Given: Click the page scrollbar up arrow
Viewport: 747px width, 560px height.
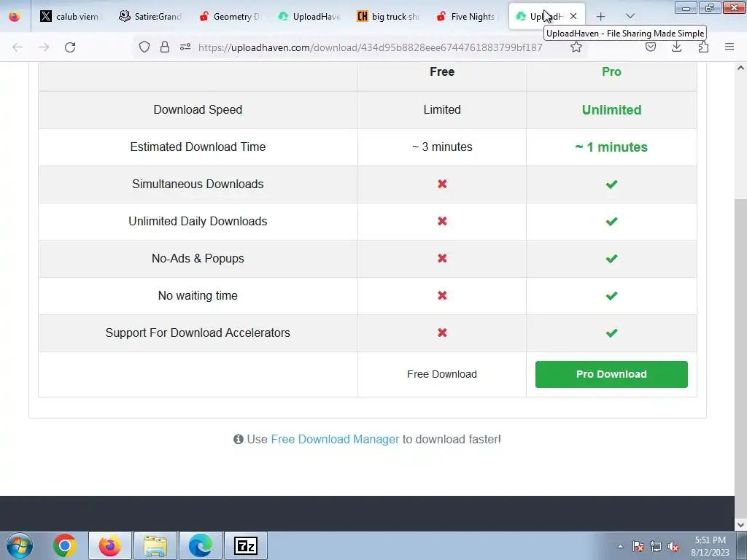Looking at the screenshot, I should [740, 68].
